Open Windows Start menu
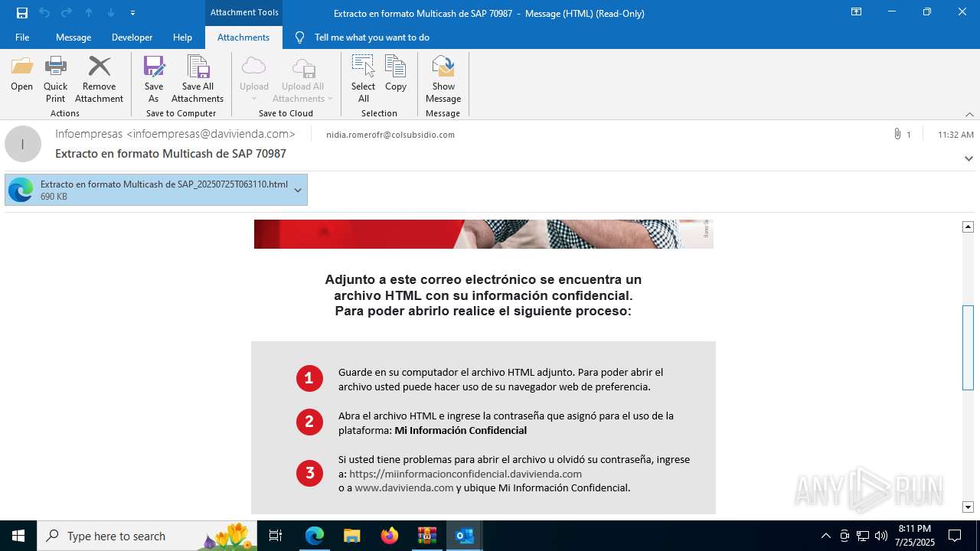 click(18, 536)
